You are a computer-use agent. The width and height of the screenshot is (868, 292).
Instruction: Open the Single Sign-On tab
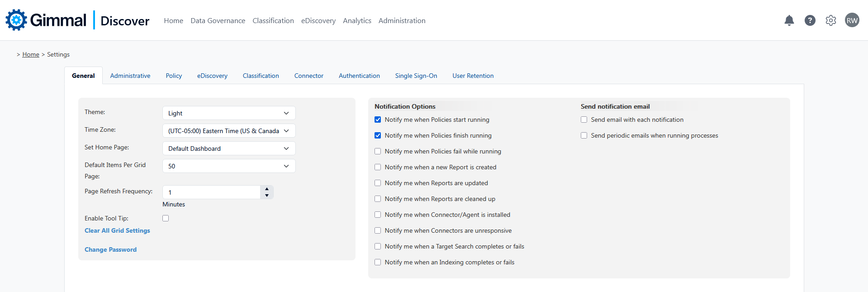point(416,76)
